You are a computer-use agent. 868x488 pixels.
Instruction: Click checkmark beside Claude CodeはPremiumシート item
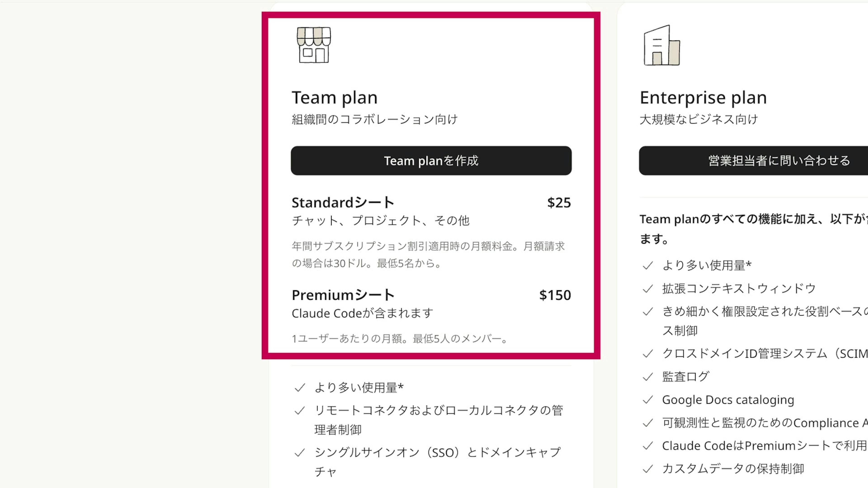tap(647, 446)
